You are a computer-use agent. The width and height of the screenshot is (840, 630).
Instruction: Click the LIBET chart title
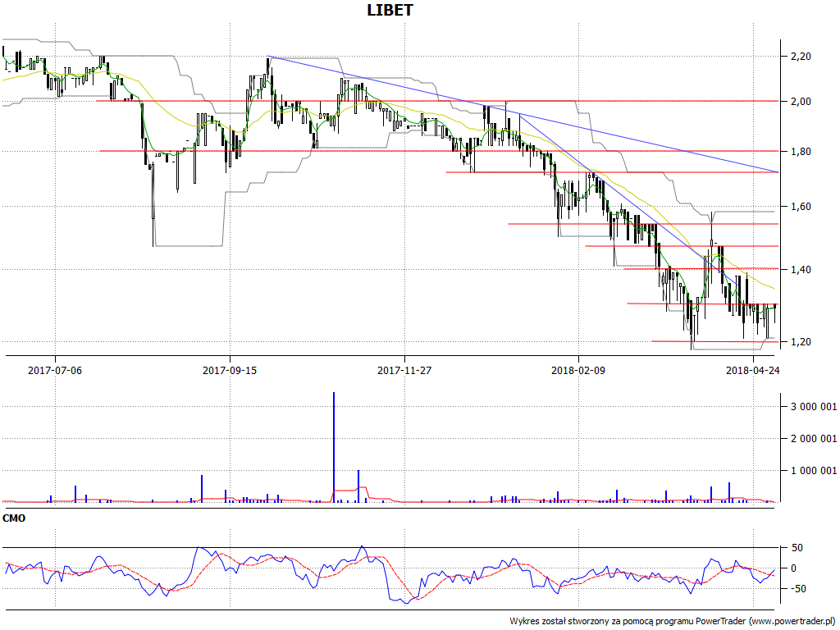(x=390, y=10)
